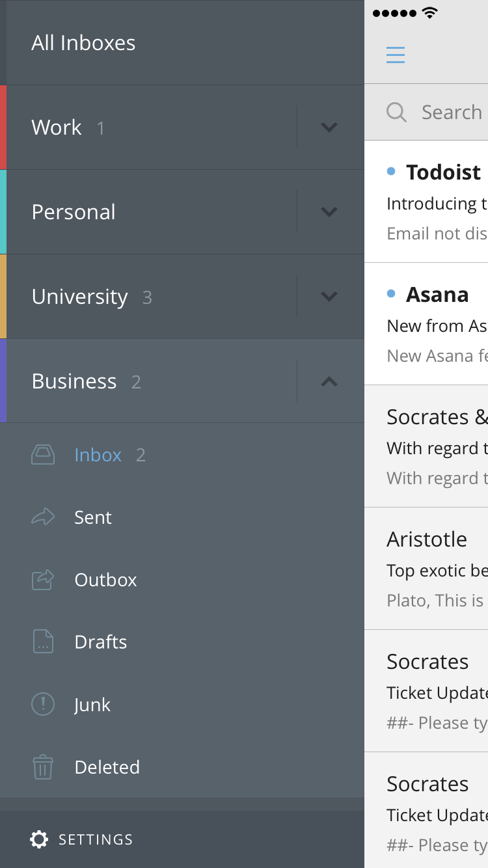Click the Drafts document icon
Screen dimensions: 488x868
coord(43,642)
